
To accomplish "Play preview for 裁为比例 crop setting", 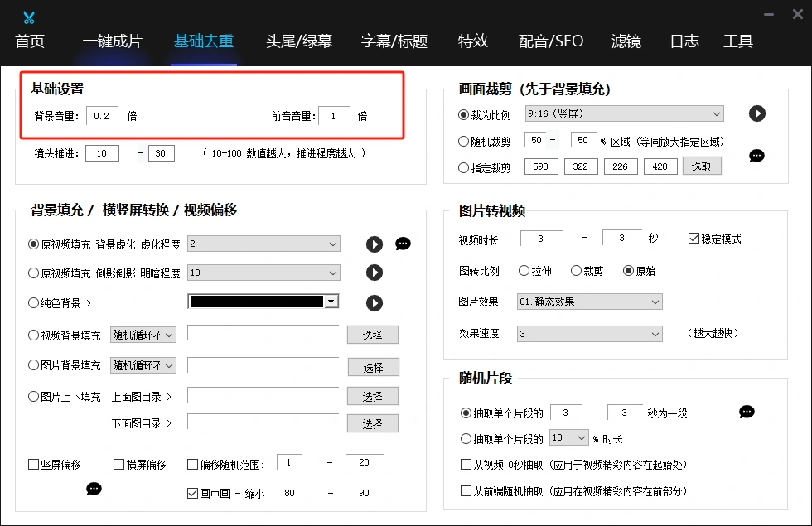I will click(757, 113).
